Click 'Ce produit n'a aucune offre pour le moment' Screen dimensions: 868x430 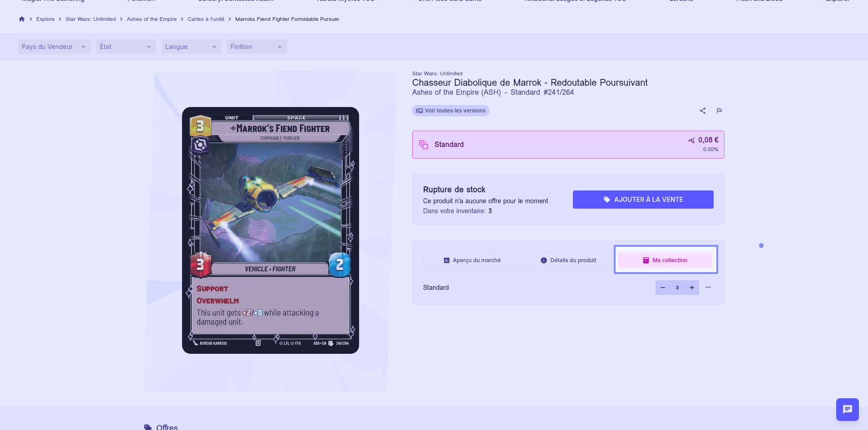(486, 201)
